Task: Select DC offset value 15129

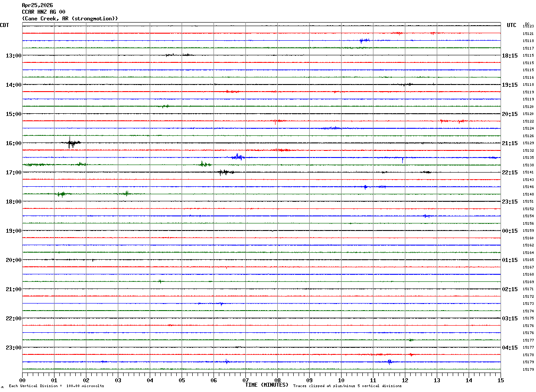Action: 528,143
